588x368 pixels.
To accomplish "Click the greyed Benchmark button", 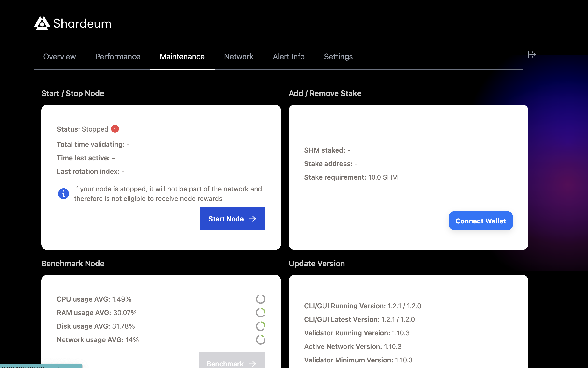I will (232, 360).
